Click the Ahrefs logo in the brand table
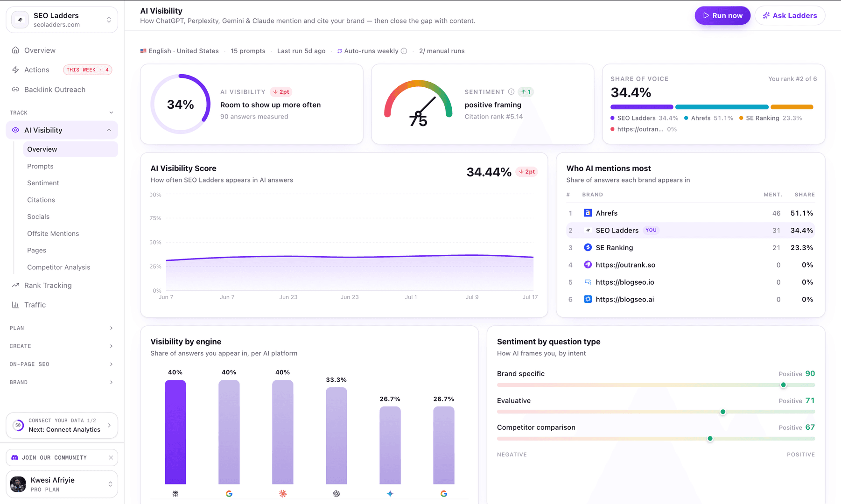Screen dimensions: 841x504 click(588, 213)
